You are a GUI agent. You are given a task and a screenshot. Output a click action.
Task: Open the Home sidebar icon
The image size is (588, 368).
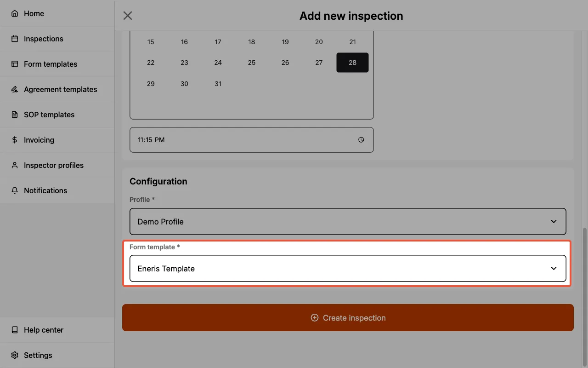(x=13, y=13)
